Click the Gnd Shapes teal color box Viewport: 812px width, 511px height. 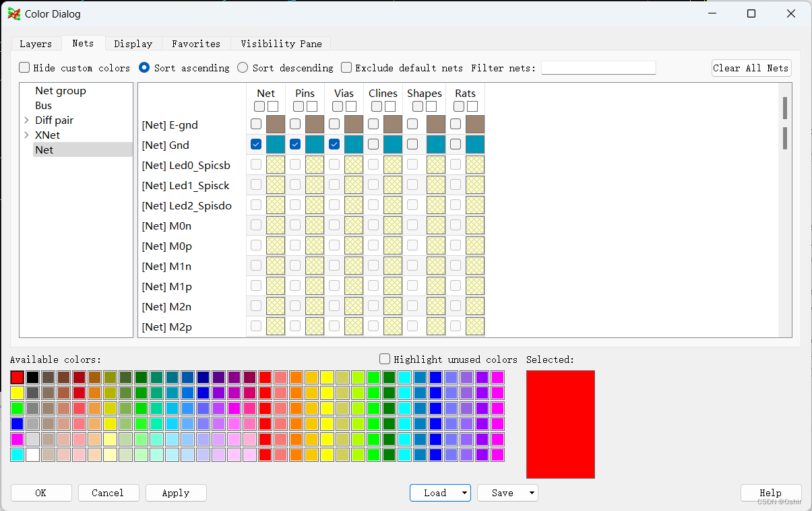(435, 145)
